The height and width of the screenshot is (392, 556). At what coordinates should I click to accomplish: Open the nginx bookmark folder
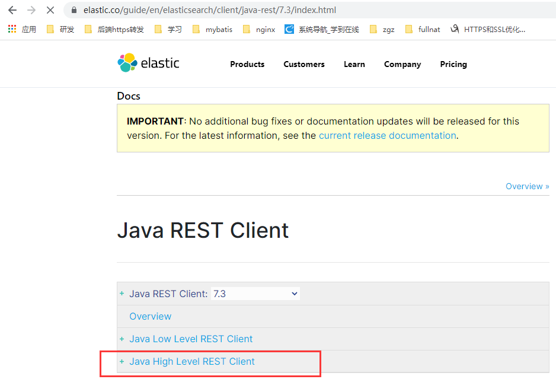point(259,29)
